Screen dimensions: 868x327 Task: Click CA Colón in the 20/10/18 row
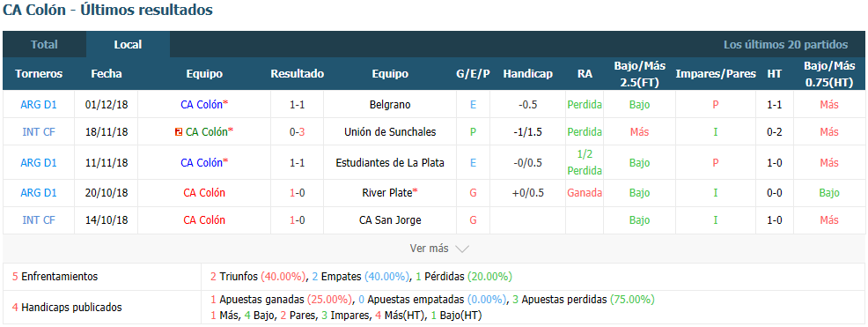tap(204, 193)
